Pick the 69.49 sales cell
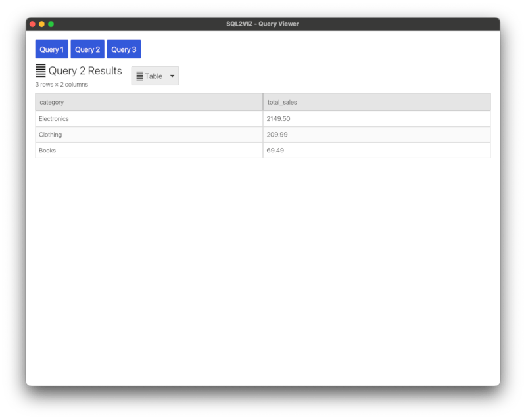The height and width of the screenshot is (420, 526). point(376,151)
